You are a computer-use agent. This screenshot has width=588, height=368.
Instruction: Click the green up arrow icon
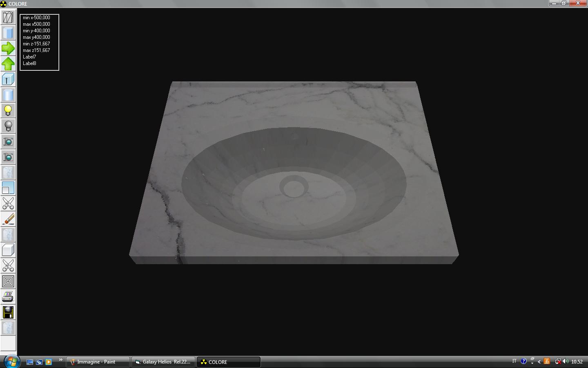click(x=8, y=64)
